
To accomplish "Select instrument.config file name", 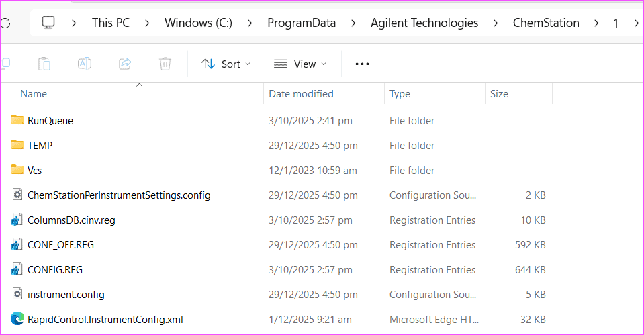I will tap(66, 295).
